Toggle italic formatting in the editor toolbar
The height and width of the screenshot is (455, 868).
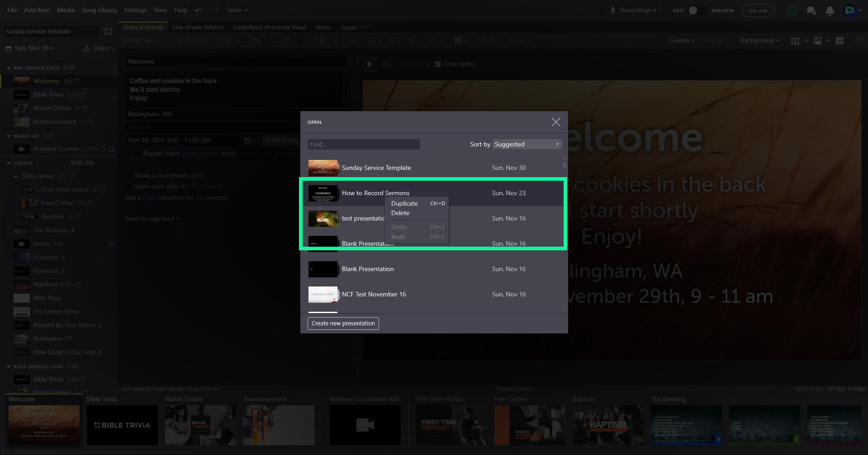(x=336, y=41)
